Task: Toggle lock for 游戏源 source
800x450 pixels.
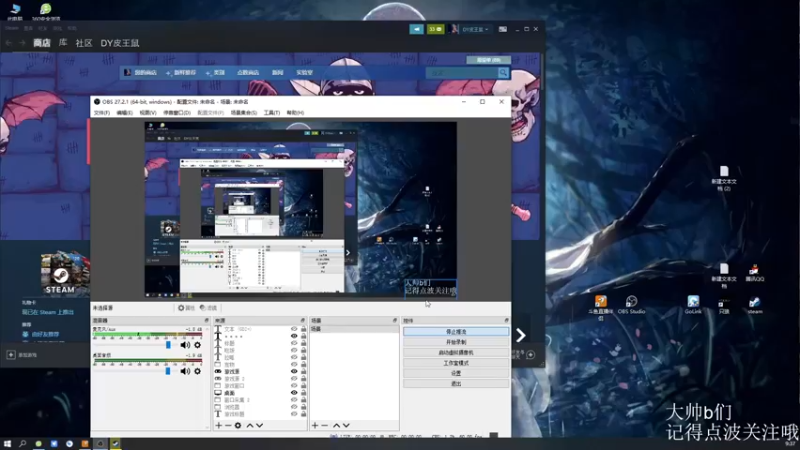Action: (x=304, y=371)
